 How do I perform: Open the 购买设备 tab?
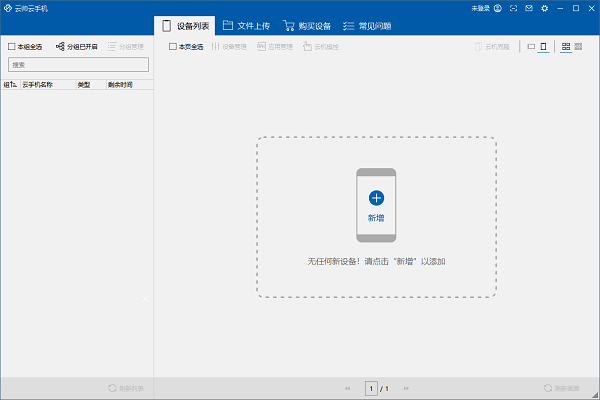point(307,26)
